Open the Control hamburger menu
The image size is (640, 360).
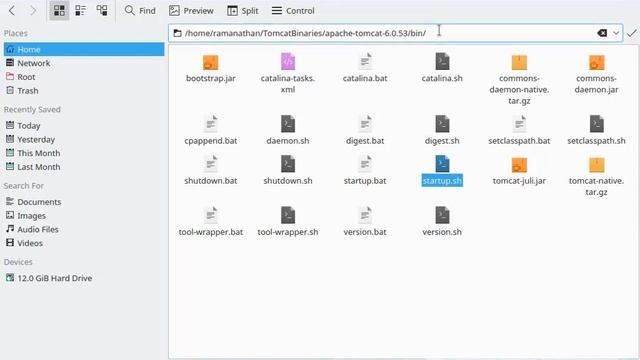click(293, 11)
